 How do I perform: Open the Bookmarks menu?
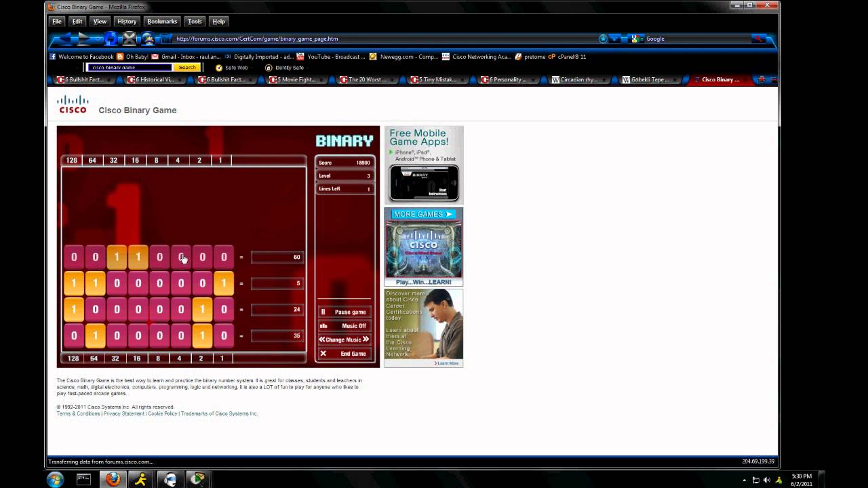[x=162, y=21]
